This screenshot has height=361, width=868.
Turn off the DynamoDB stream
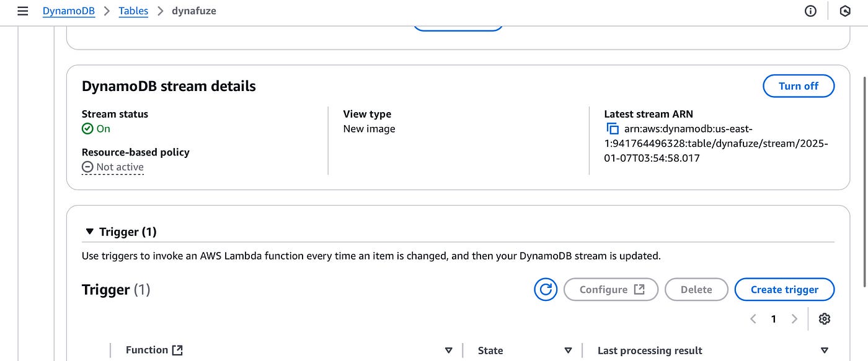pyautogui.click(x=799, y=86)
